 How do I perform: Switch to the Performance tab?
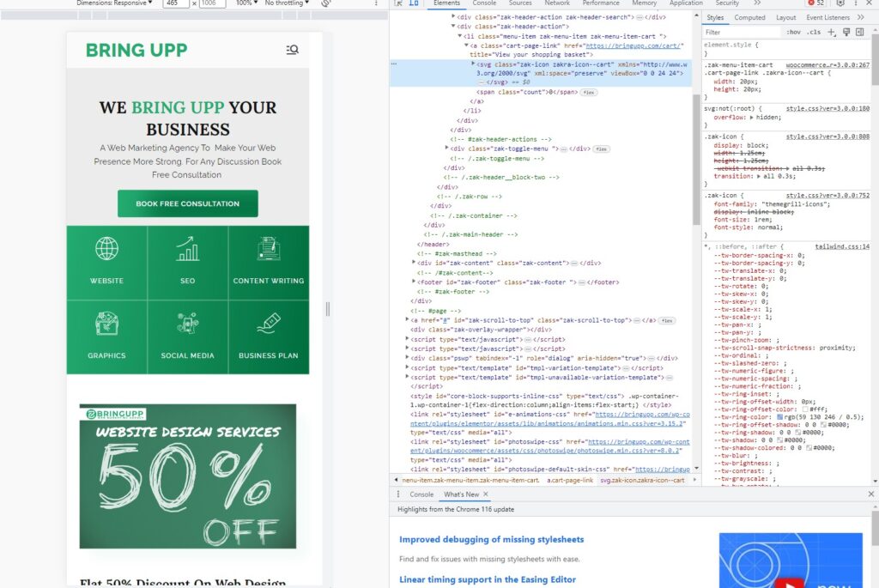601,3
